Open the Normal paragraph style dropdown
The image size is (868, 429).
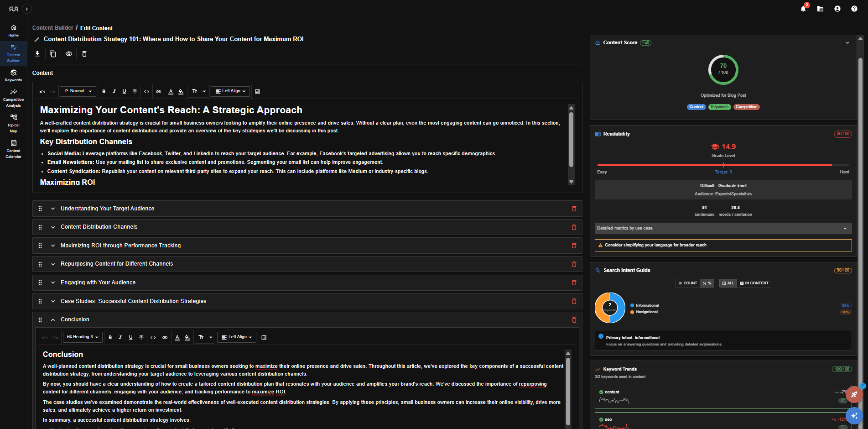click(x=78, y=91)
